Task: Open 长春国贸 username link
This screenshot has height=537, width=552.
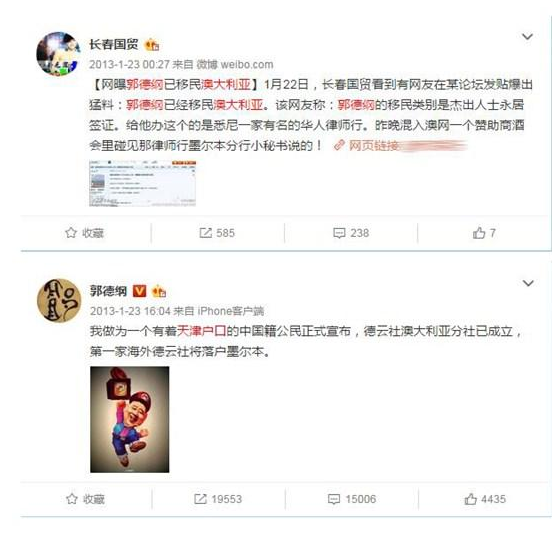Action: [x=114, y=44]
